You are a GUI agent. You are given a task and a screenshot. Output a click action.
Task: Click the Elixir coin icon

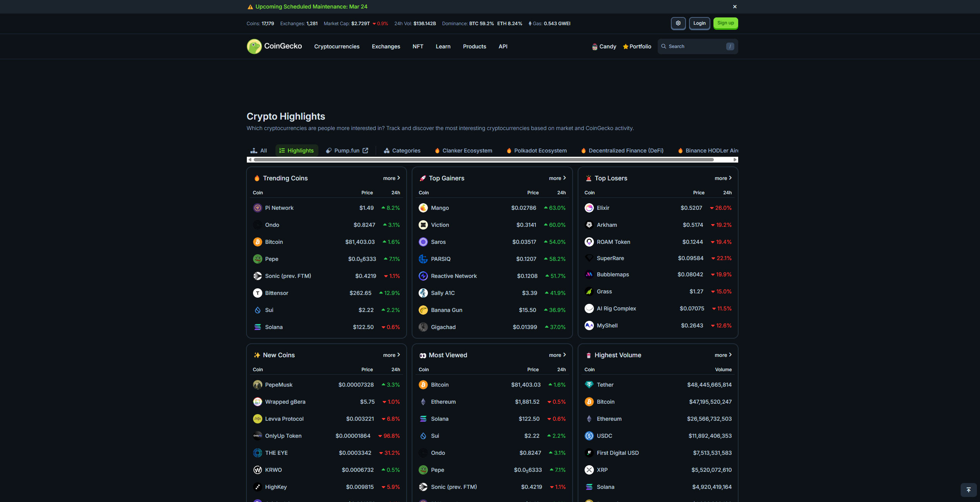(589, 208)
